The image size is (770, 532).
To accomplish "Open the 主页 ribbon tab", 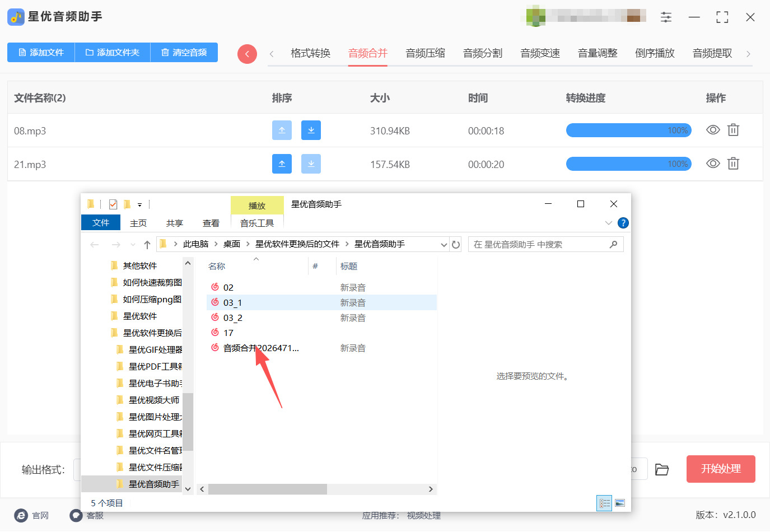I will point(138,223).
